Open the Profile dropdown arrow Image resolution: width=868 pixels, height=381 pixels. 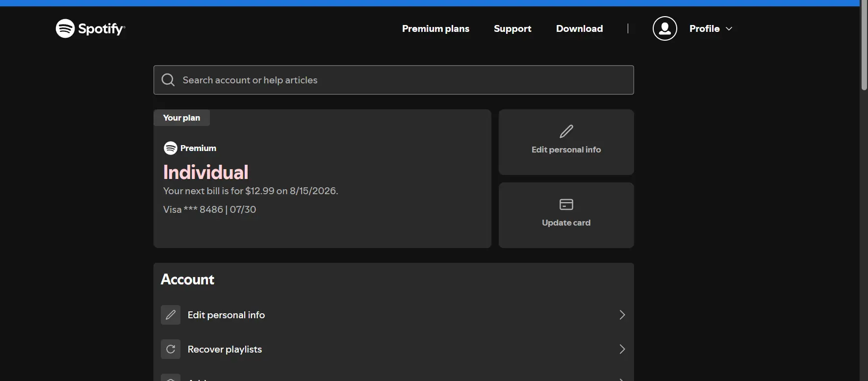[729, 29]
